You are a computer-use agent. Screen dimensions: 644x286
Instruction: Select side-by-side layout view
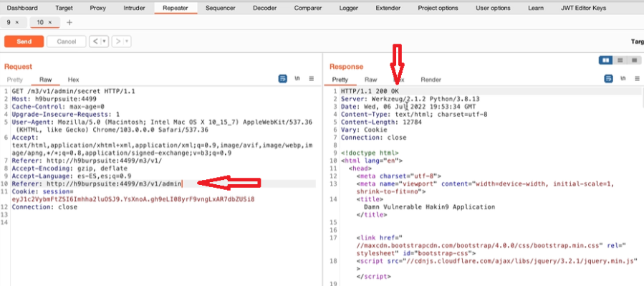click(605, 60)
